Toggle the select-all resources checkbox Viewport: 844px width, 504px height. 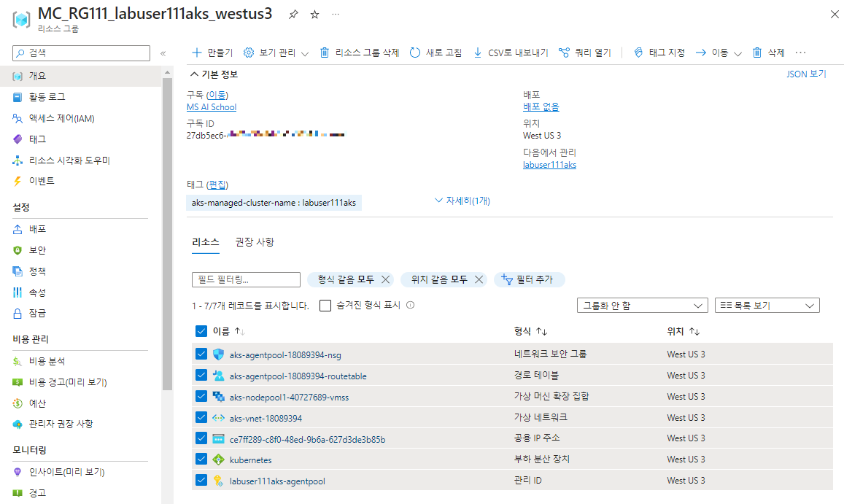click(x=201, y=330)
